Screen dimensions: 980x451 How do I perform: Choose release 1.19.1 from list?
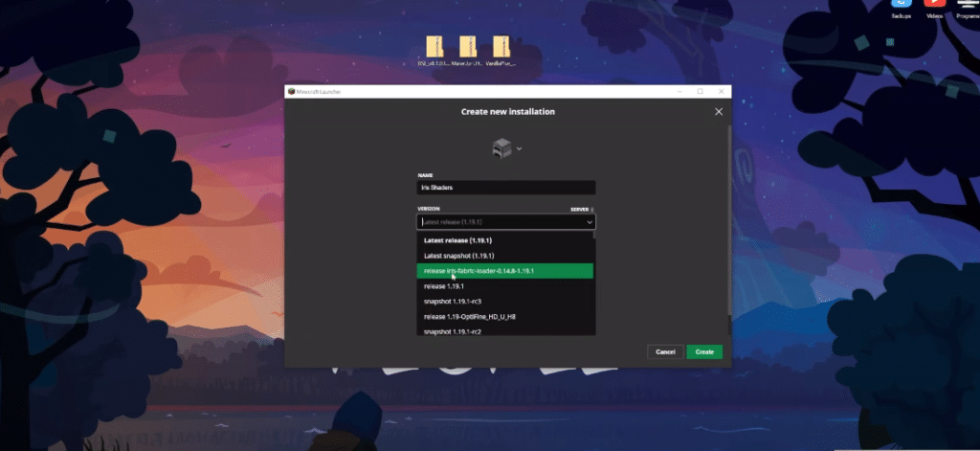tap(505, 286)
